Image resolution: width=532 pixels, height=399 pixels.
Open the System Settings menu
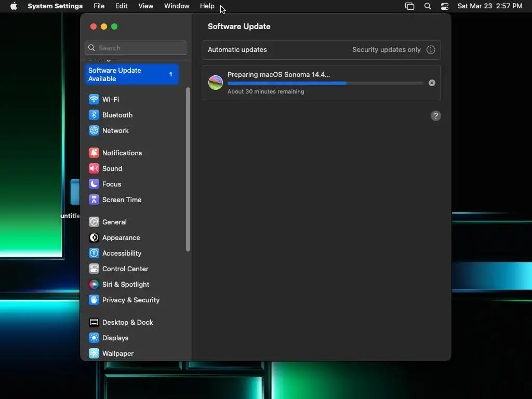(55, 6)
